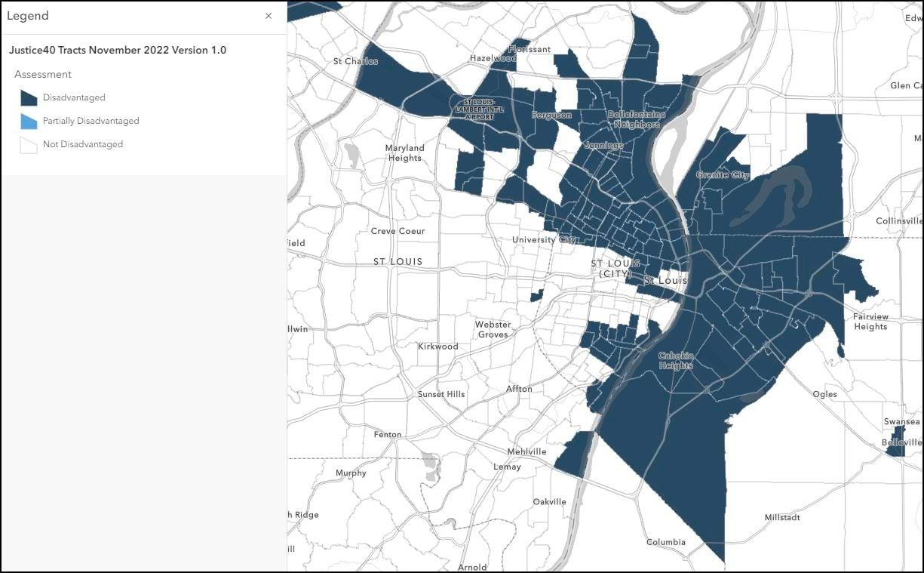Image resolution: width=924 pixels, height=573 pixels.
Task: Click the University City map label
Action: click(x=545, y=239)
